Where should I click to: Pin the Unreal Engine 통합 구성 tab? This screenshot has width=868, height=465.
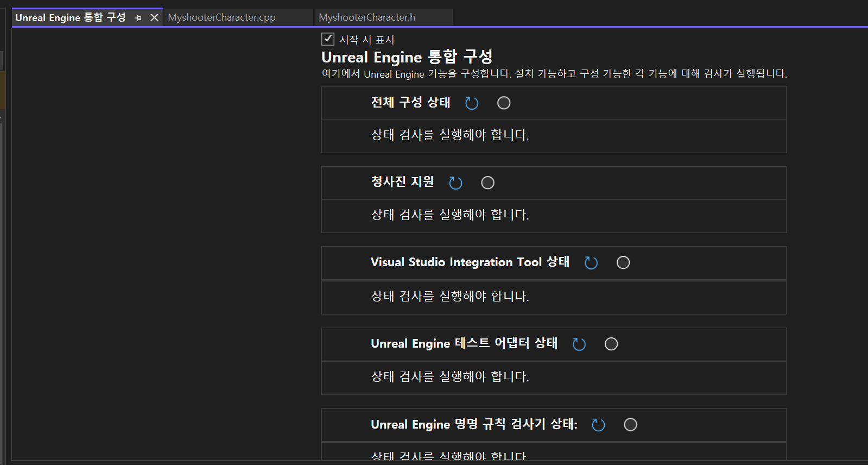pyautogui.click(x=138, y=18)
